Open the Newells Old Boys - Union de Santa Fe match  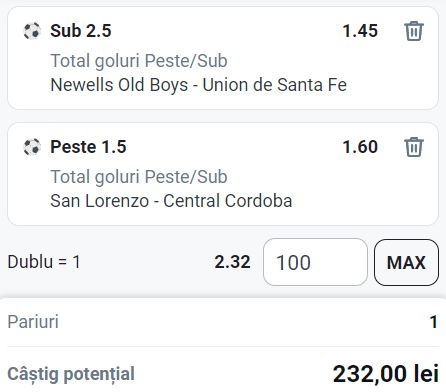tap(199, 85)
